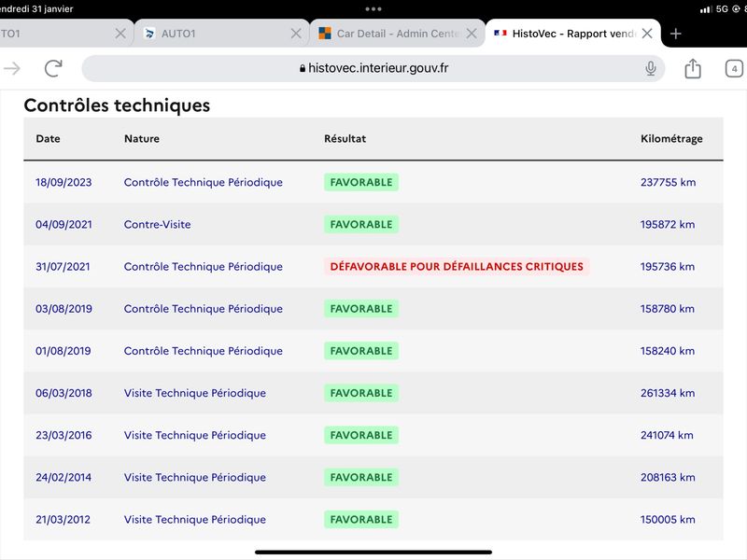Tap the 5G signal status indicator
This screenshot has height=560, width=747.
point(722,8)
